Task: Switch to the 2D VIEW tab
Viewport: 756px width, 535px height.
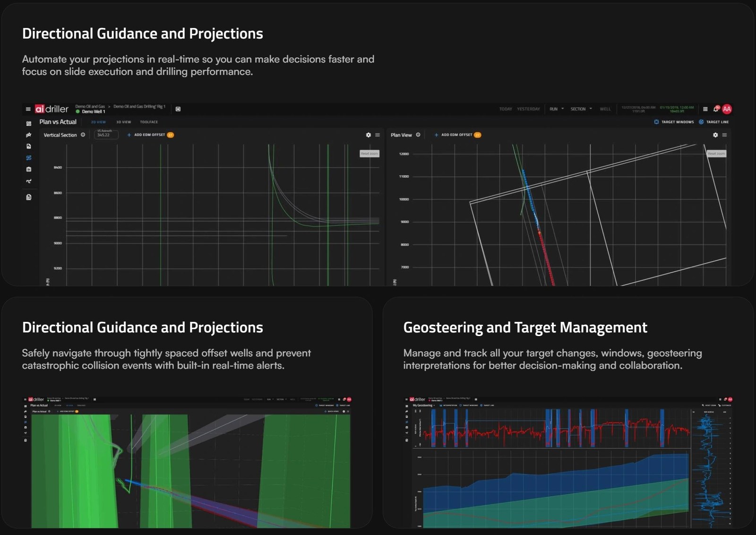Action: click(x=98, y=122)
